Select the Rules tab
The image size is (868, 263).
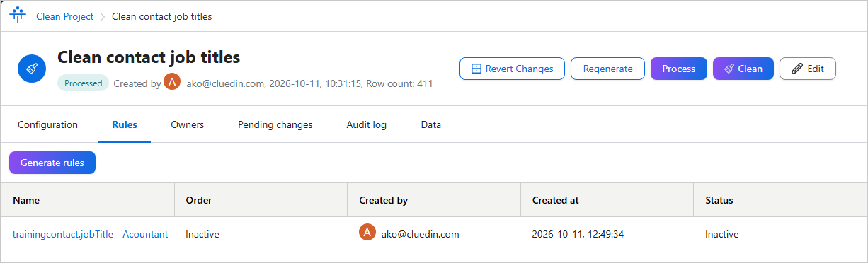(125, 124)
